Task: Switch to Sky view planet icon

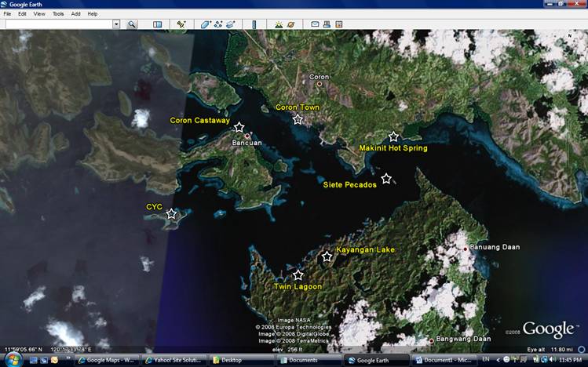Action: pyautogui.click(x=290, y=24)
